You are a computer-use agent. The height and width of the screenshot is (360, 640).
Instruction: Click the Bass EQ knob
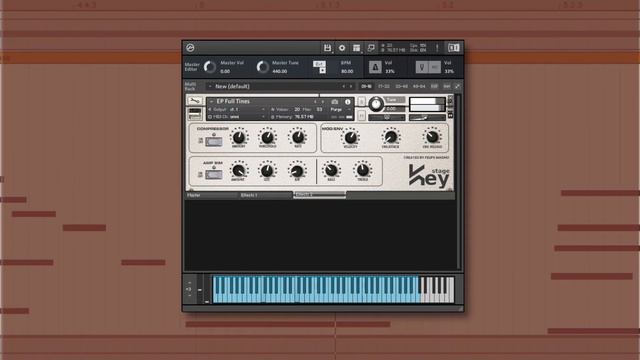331,171
